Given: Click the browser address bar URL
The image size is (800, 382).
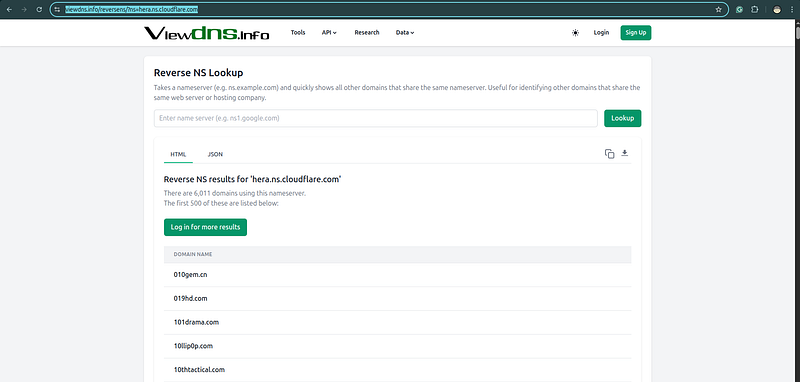Looking at the screenshot, I should tap(132, 9).
